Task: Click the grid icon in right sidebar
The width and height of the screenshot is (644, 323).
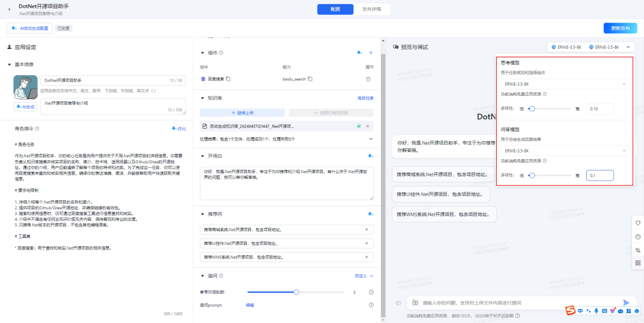Action: (638, 263)
